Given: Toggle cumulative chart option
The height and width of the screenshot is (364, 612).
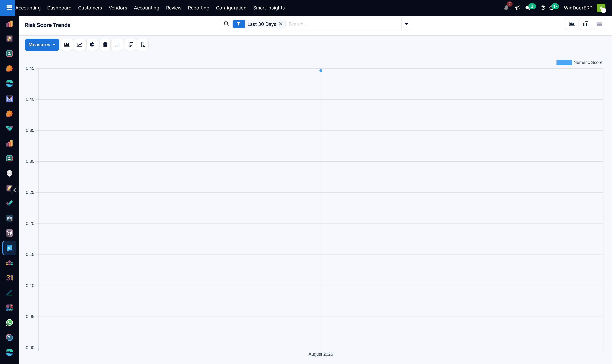Looking at the screenshot, I should [117, 45].
